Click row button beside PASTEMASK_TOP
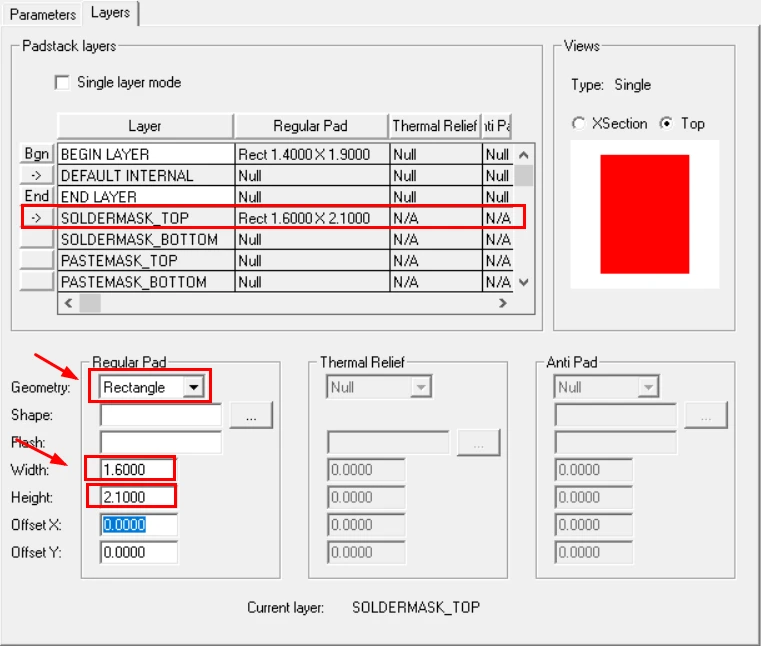 (37, 260)
